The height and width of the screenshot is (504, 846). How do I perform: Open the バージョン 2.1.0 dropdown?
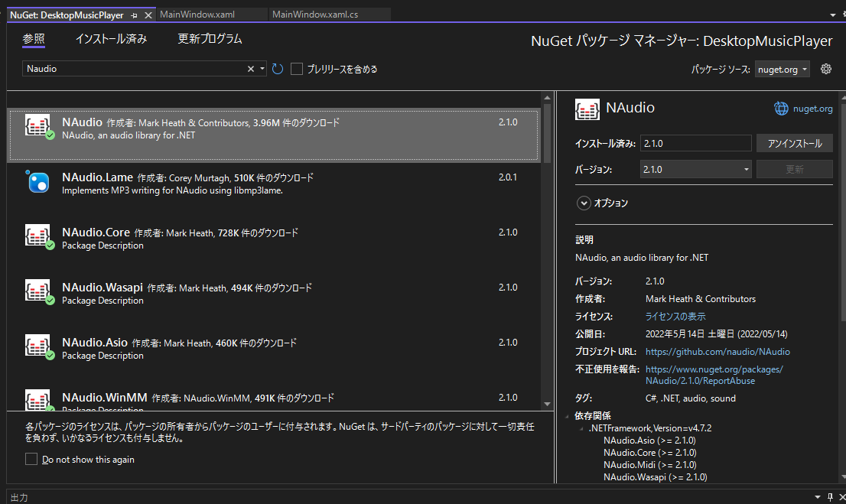pyautogui.click(x=696, y=170)
